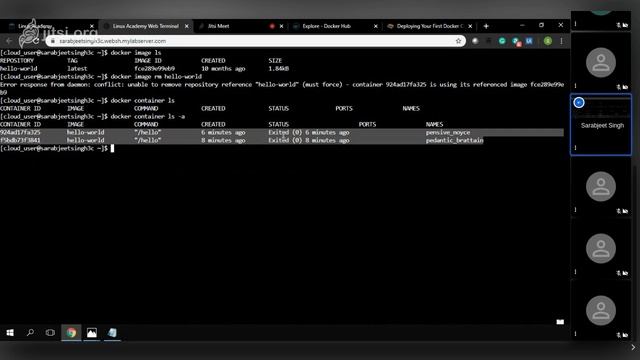The width and height of the screenshot is (640, 360).
Task: Click the gray circle extension icon
Action: pos(475,41)
